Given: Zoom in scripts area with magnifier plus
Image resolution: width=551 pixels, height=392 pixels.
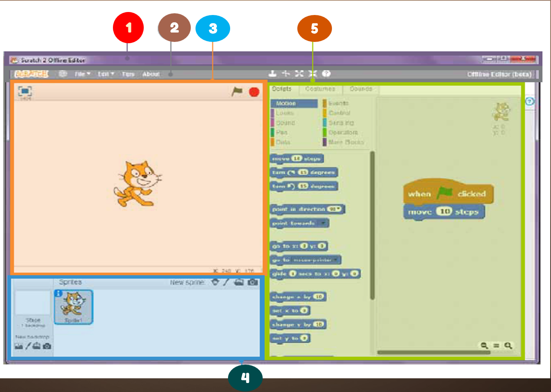Looking at the screenshot, I should [x=508, y=345].
